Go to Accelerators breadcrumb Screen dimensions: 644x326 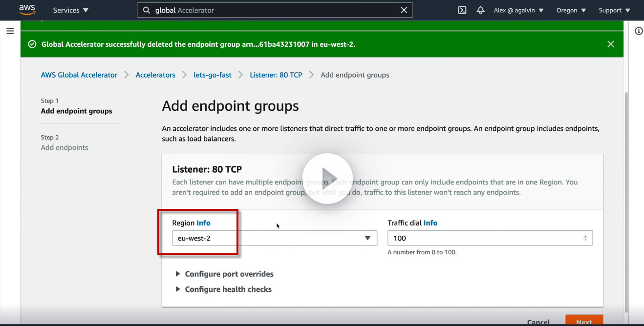click(x=155, y=75)
